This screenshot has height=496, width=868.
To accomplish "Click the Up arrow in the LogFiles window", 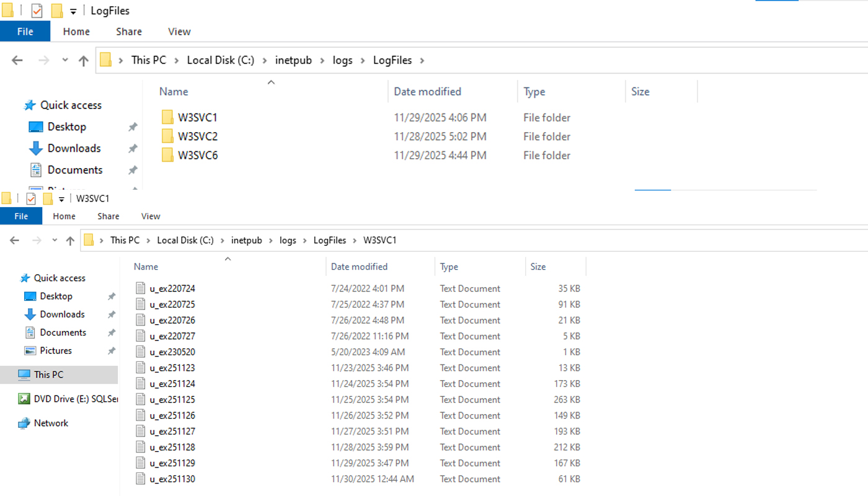I will click(84, 60).
